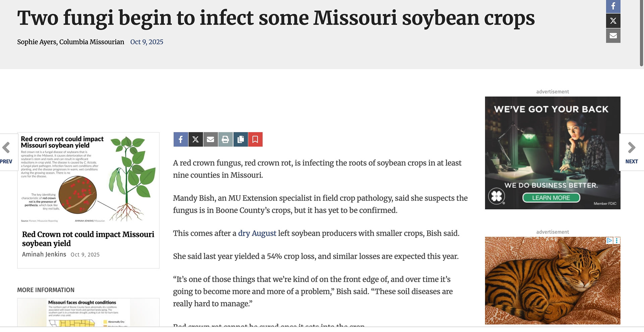Share on X from top corner
644x332 pixels.
(x=613, y=21)
